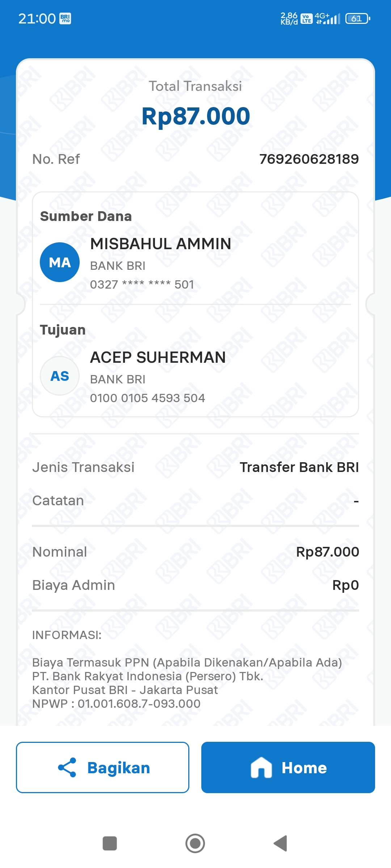Go to Home with the blue button
The image size is (391, 868).
coord(288,767)
